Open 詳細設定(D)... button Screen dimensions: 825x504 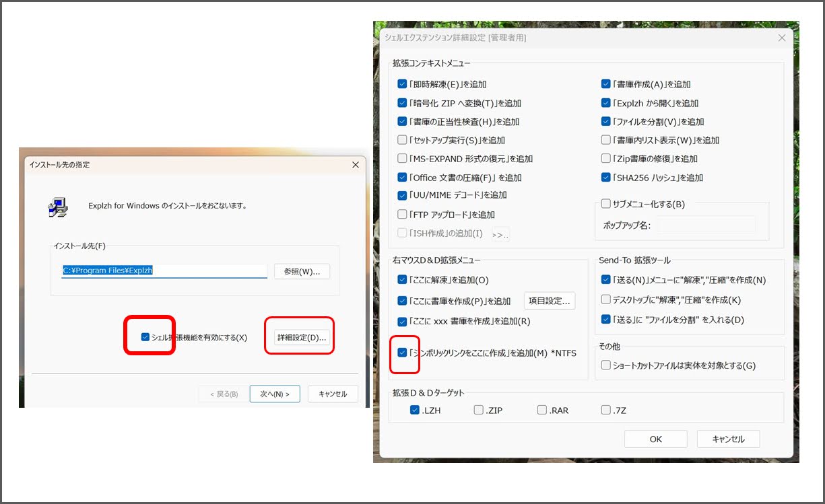(x=302, y=337)
